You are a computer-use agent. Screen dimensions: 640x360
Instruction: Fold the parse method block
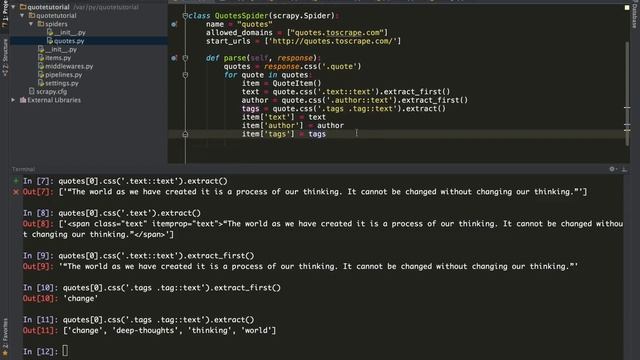click(x=185, y=58)
